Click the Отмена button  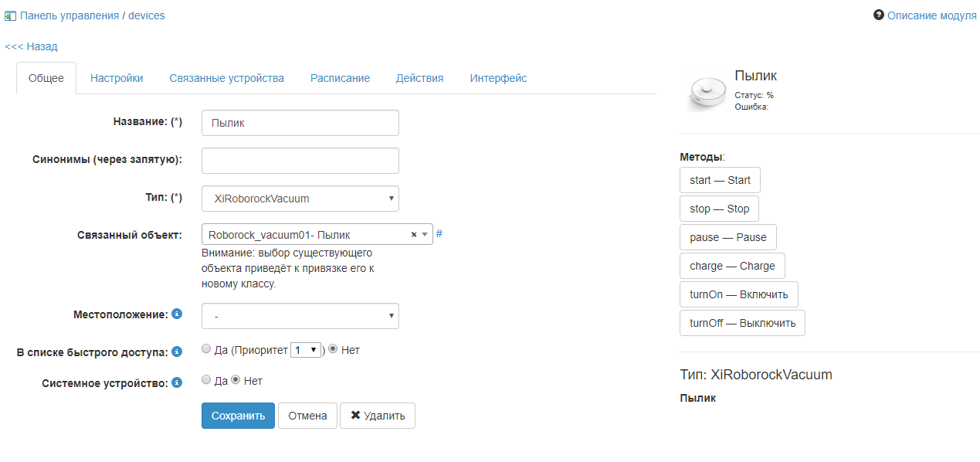coord(307,416)
